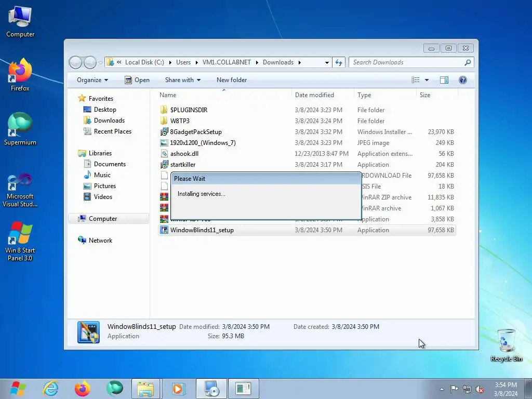This screenshot has height=399, width=532.
Task: Sort files by Date modified column
Action: 314,95
